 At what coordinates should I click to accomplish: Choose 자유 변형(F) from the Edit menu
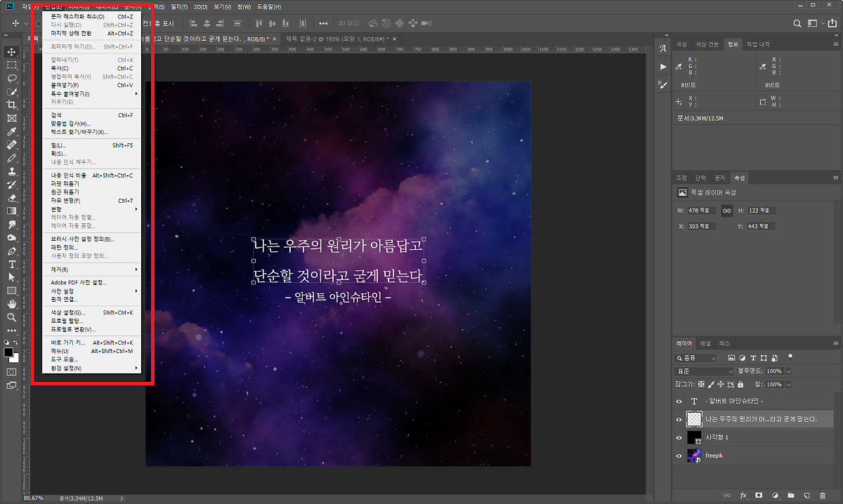tap(65, 201)
